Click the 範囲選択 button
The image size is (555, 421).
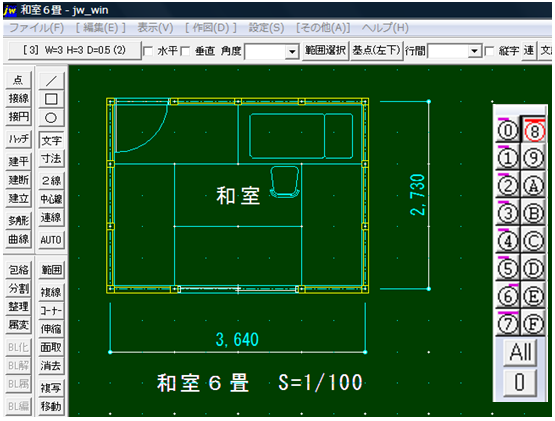point(325,51)
